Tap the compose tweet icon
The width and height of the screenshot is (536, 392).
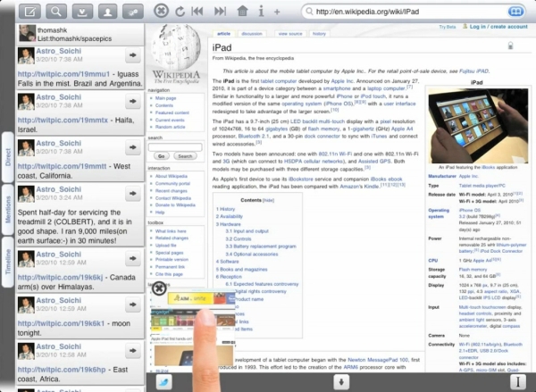coord(29,12)
